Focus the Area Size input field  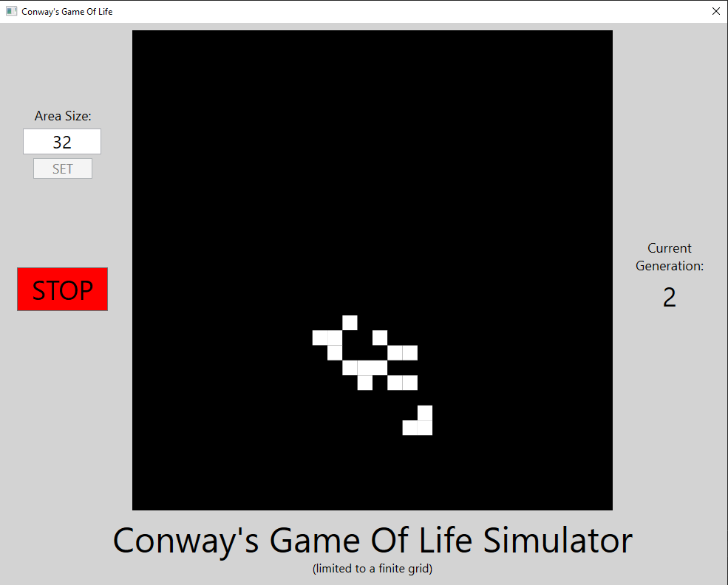62,142
